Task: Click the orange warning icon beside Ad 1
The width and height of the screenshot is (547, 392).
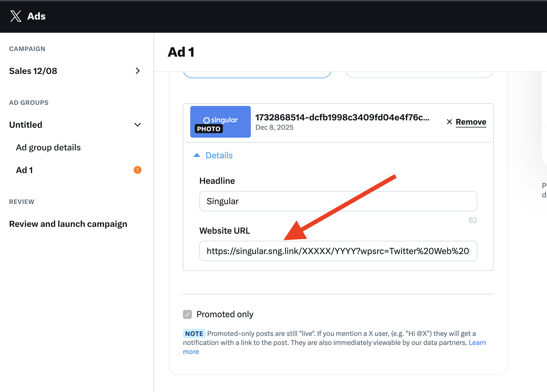Action: pyautogui.click(x=138, y=170)
